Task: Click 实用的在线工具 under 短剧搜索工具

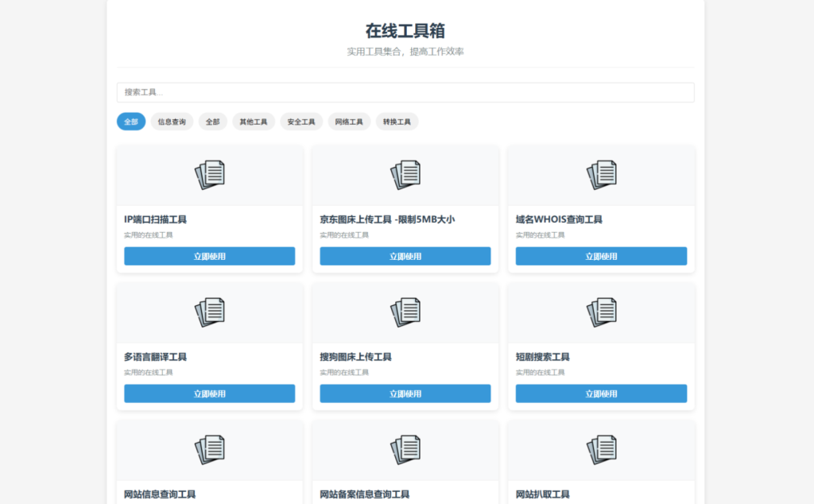Action: coord(540,373)
